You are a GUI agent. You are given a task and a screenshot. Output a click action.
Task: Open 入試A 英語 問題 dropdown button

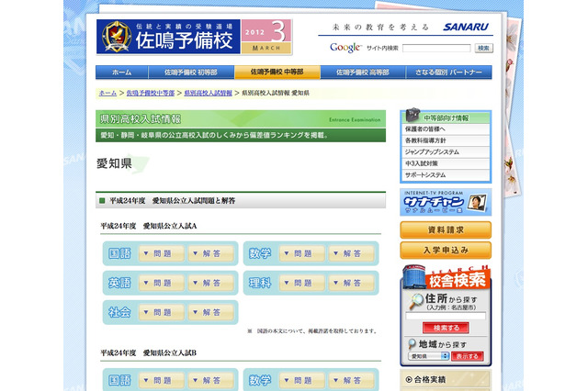(162, 283)
